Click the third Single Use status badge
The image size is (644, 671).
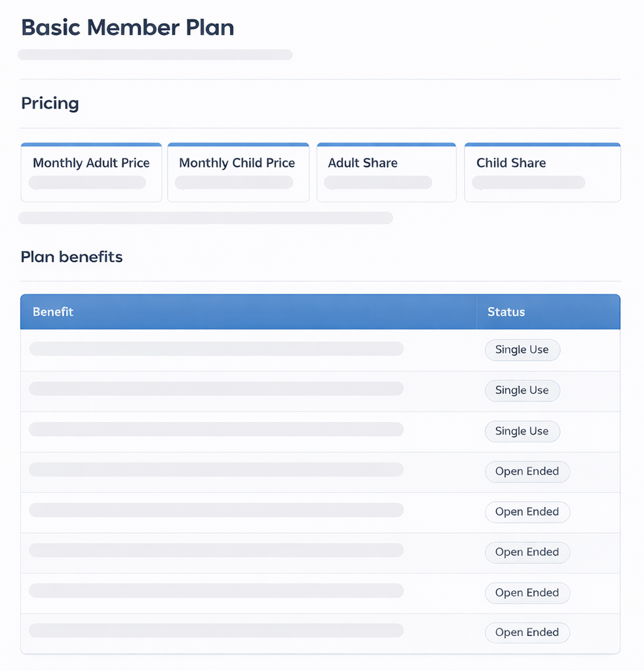[x=522, y=431]
